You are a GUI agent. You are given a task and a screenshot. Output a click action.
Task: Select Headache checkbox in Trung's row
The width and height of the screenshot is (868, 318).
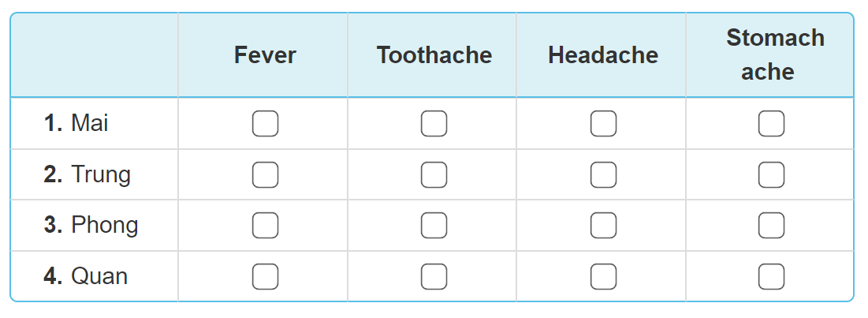coord(603,175)
